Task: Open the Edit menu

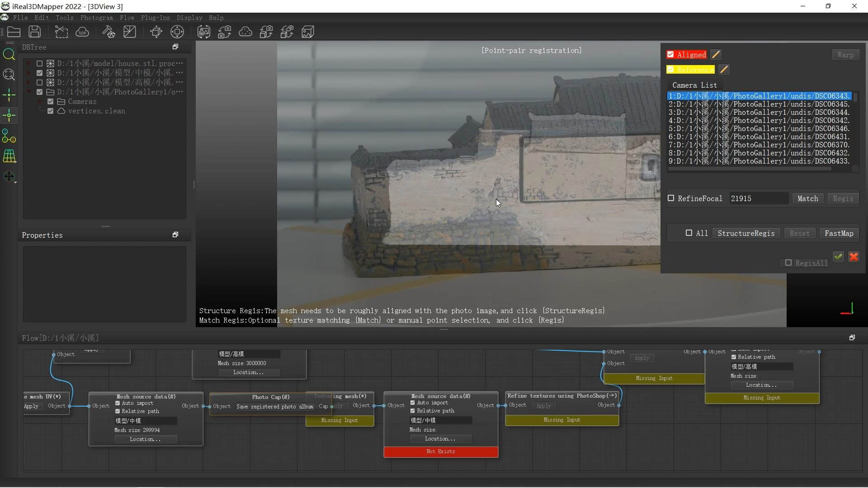Action: [42, 18]
